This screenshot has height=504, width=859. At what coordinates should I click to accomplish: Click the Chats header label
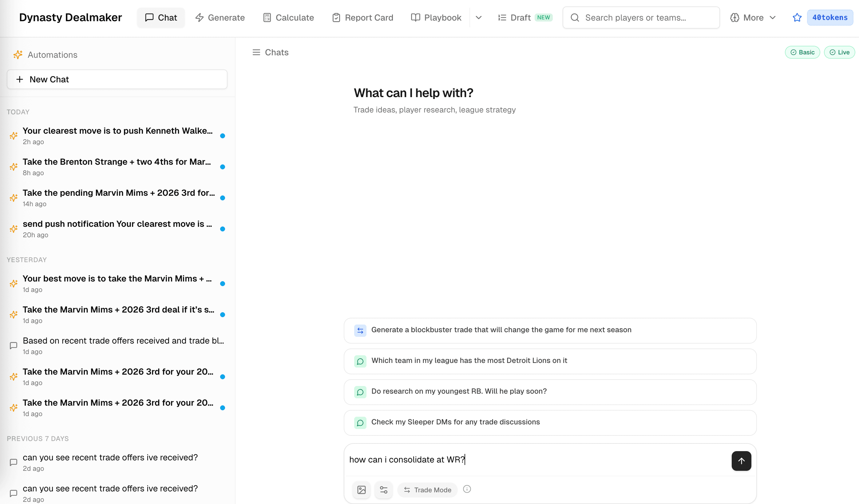pos(276,52)
